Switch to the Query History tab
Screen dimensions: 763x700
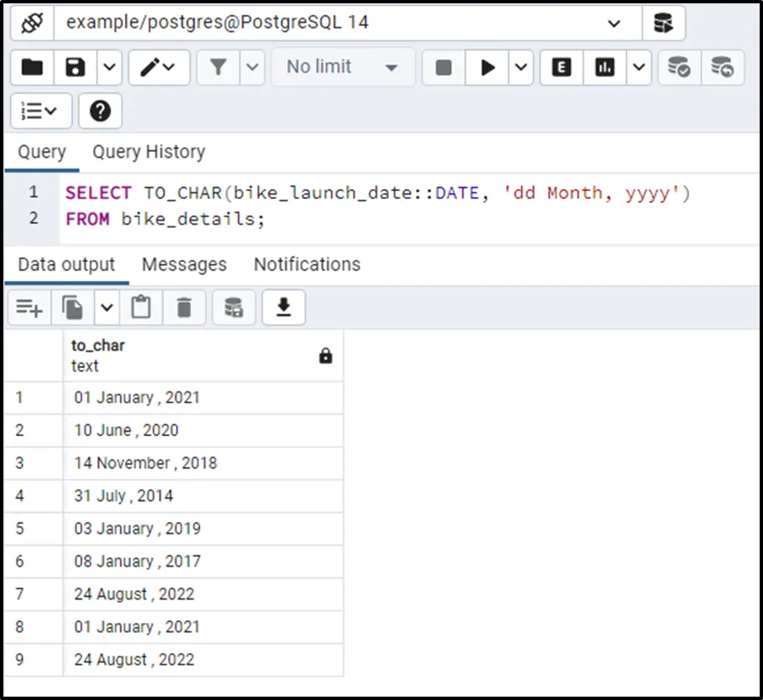148,152
